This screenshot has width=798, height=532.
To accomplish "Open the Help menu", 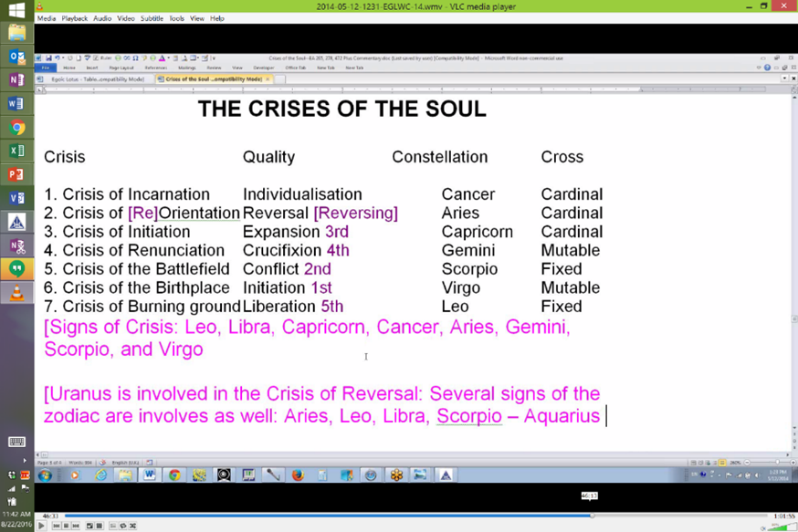I will [217, 18].
